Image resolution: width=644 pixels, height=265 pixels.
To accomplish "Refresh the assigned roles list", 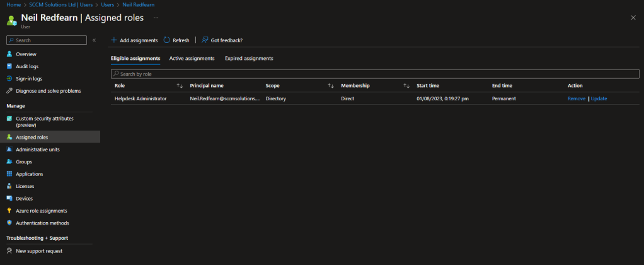I will pos(176,40).
